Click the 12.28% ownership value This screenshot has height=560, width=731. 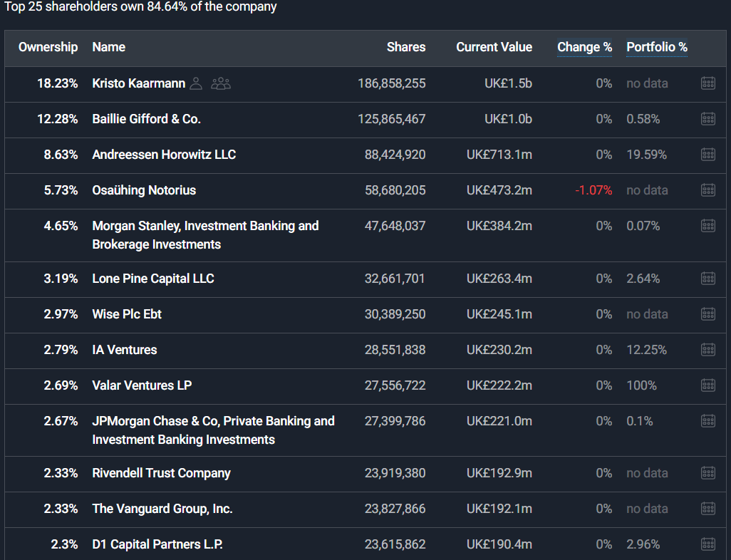tap(57, 119)
